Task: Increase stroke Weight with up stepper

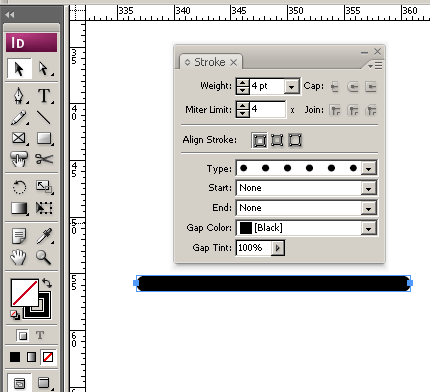Action: [243, 83]
